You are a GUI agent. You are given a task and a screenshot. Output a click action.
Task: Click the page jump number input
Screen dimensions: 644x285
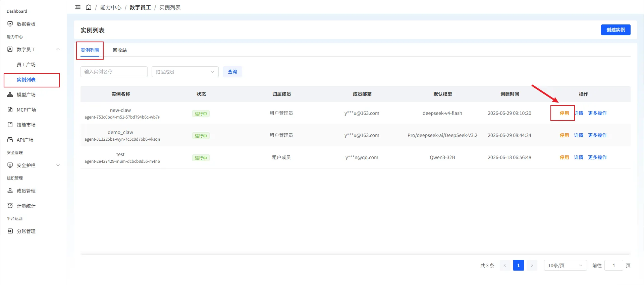[614, 265]
